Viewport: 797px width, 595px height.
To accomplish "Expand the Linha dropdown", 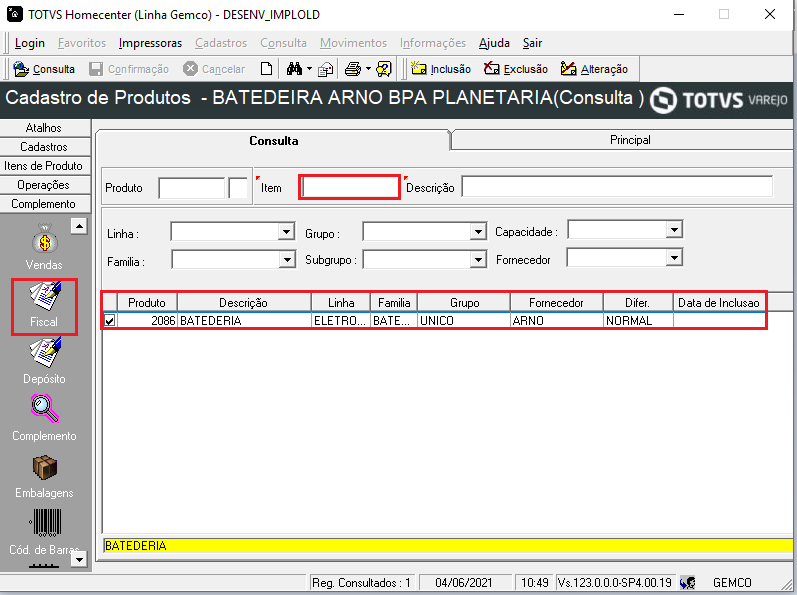I will click(x=287, y=232).
